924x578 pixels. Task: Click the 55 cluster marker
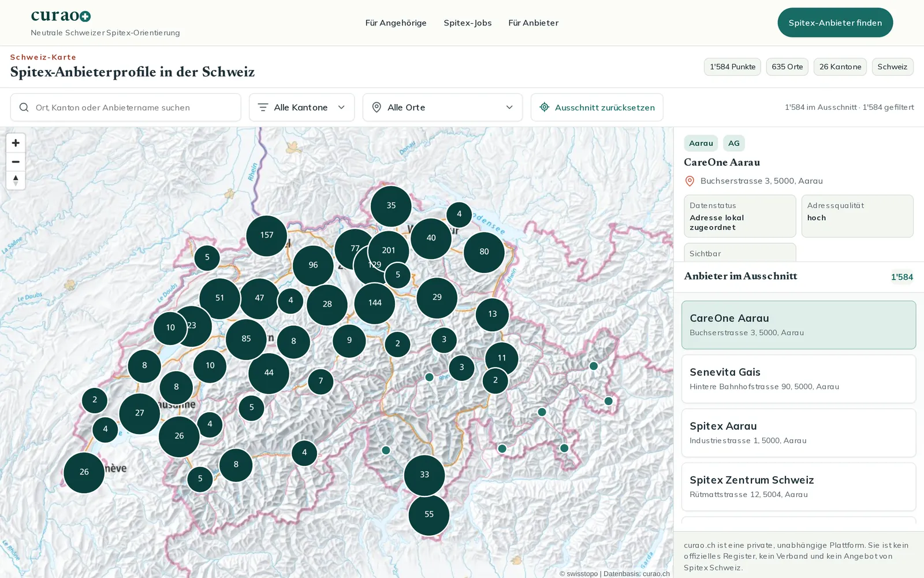[429, 514]
